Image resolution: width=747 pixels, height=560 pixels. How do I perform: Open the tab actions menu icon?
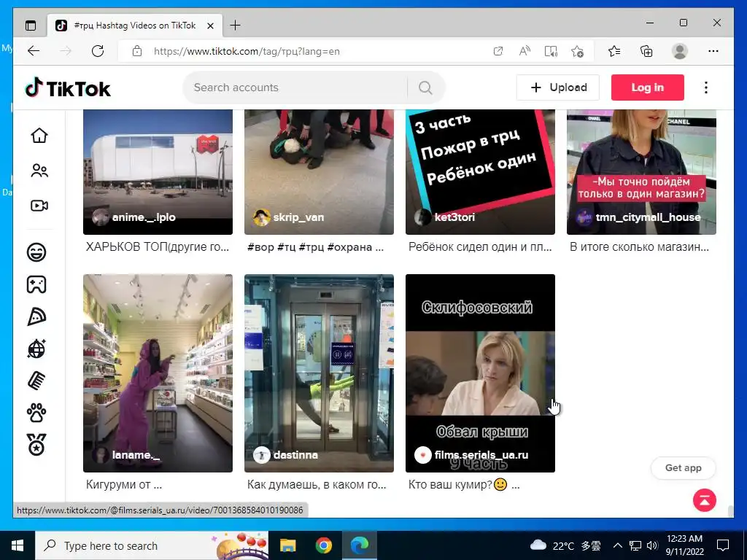(x=31, y=26)
